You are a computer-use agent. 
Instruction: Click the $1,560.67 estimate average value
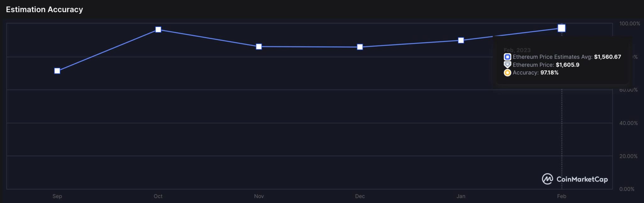[608, 57]
